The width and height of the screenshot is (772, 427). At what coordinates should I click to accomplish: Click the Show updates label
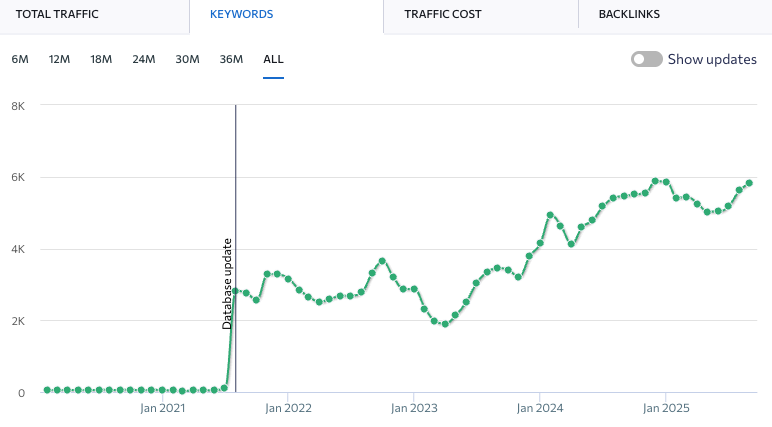(x=711, y=59)
